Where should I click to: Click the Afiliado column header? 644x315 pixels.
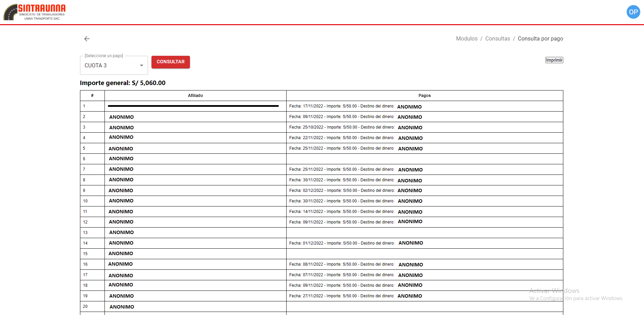point(195,96)
